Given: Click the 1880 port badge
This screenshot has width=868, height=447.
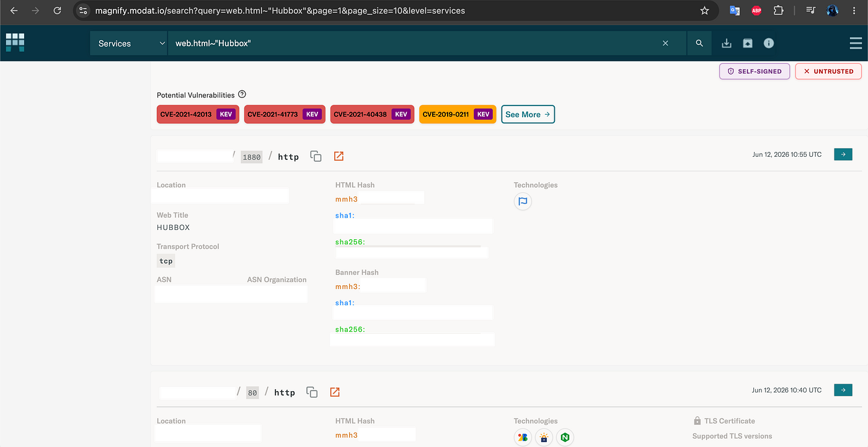Looking at the screenshot, I should pyautogui.click(x=252, y=157).
